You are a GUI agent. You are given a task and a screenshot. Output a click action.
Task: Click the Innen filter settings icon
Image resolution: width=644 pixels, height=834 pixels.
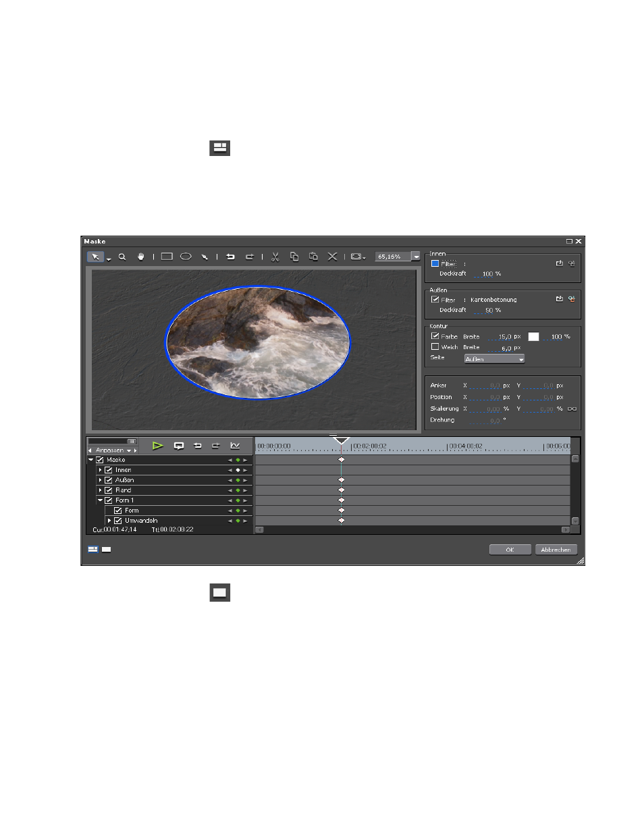(x=572, y=263)
